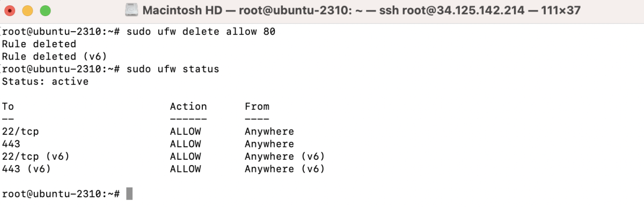Click the 'Action' column header

[188, 106]
